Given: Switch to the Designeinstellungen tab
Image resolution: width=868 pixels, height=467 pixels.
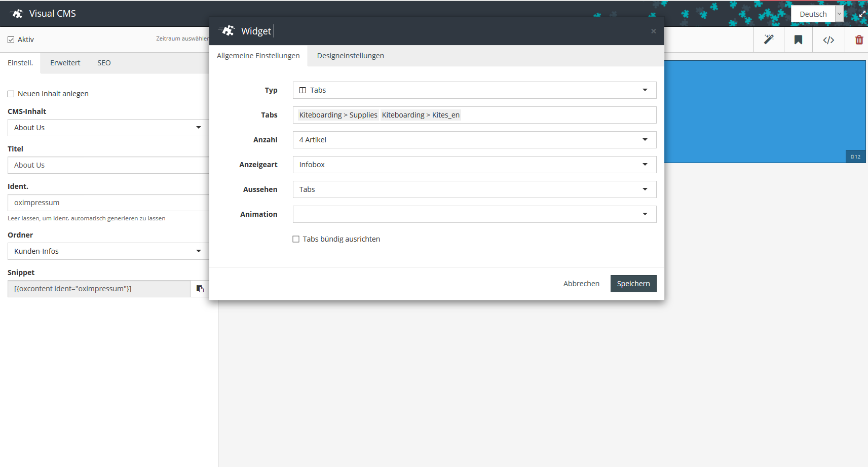Looking at the screenshot, I should coord(350,56).
